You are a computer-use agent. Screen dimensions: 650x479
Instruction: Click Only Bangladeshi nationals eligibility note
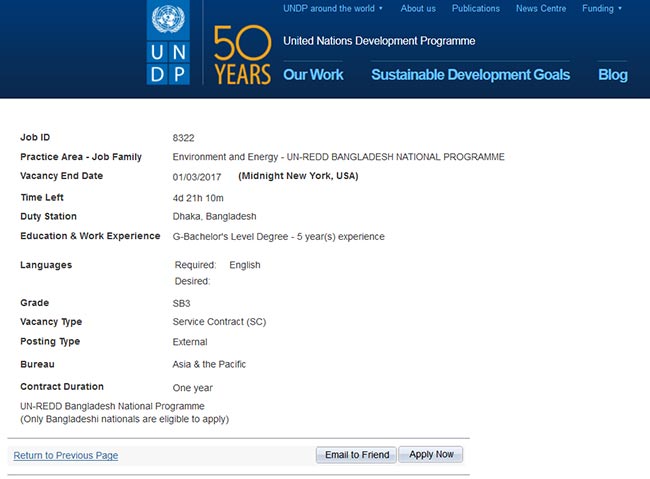tap(124, 419)
